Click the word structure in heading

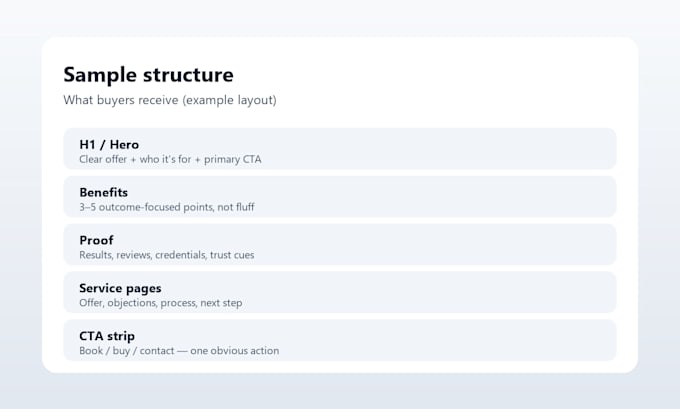(188, 75)
